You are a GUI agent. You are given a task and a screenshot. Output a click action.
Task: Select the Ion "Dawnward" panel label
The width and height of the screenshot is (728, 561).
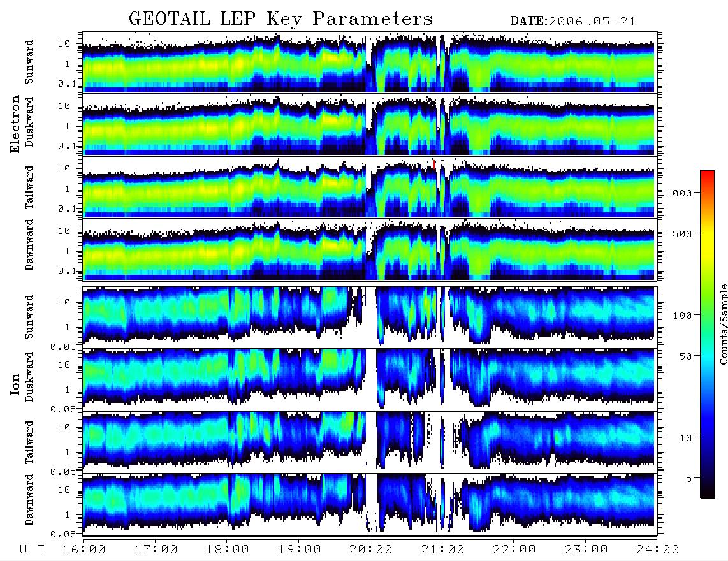click(x=29, y=500)
